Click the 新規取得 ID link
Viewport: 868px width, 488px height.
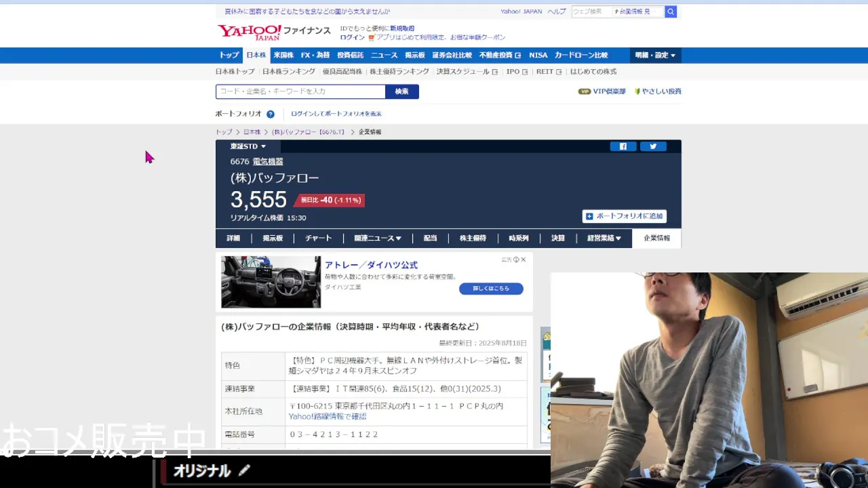click(x=402, y=28)
